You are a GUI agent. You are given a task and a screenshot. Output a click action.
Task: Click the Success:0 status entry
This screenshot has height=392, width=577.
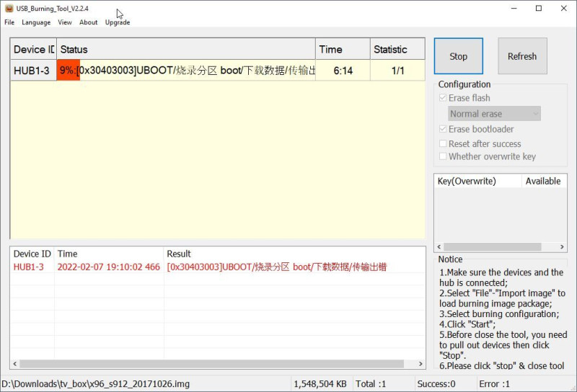pos(436,384)
